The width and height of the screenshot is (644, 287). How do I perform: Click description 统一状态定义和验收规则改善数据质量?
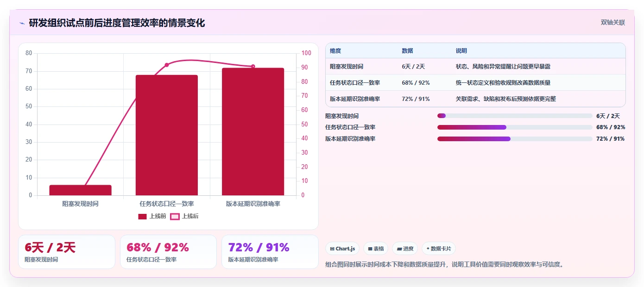[x=503, y=83]
